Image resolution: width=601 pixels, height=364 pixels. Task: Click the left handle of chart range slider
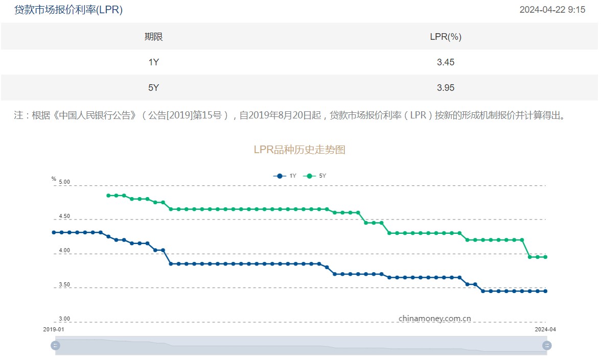point(55,346)
